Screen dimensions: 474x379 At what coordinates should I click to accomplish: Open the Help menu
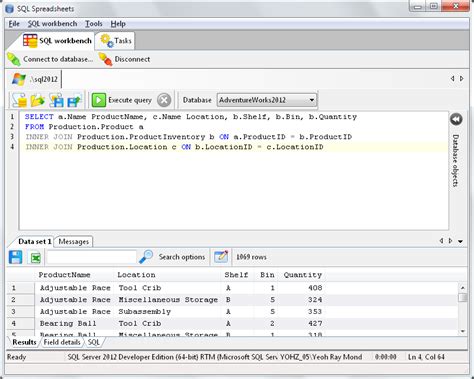point(118,24)
